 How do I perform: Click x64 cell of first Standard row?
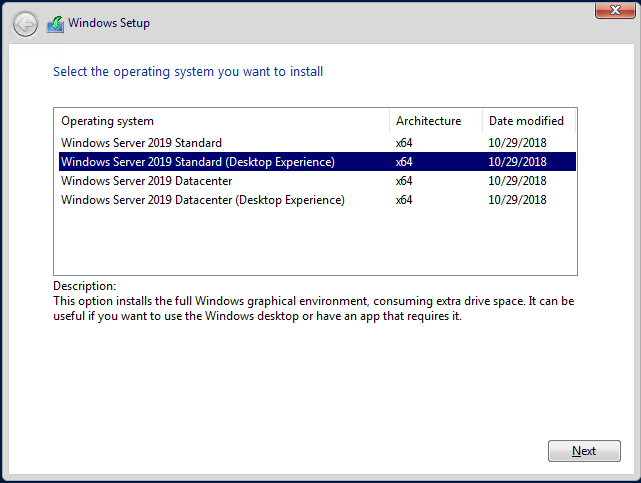(x=404, y=143)
